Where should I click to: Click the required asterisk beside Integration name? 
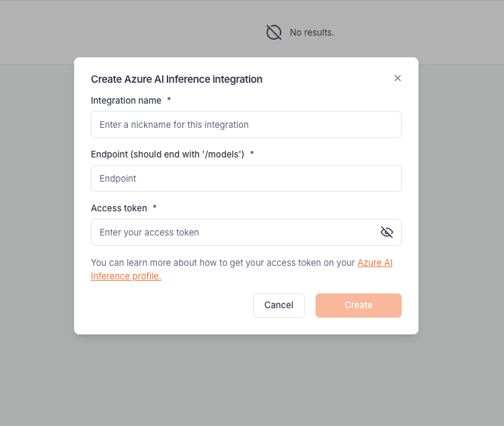tap(169, 100)
